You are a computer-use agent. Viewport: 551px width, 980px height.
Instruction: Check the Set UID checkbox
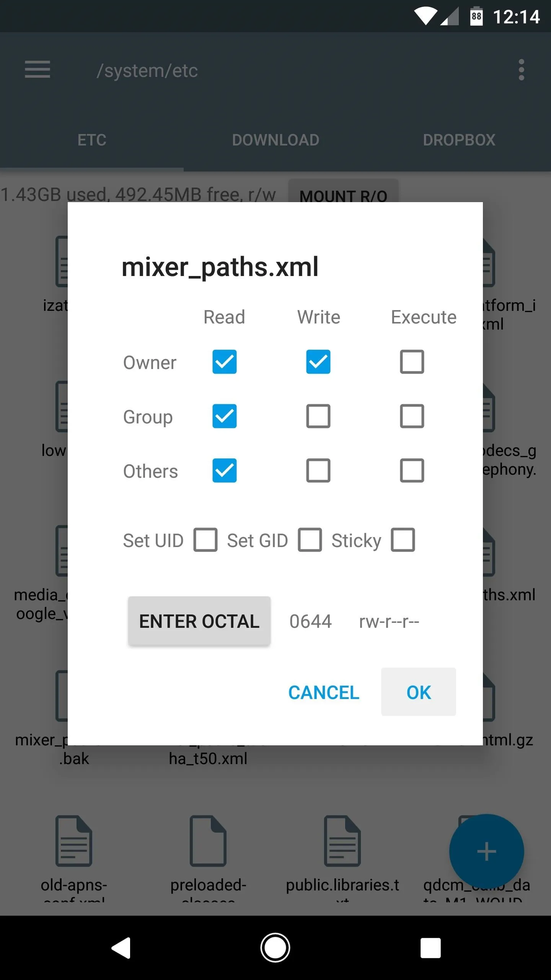205,540
